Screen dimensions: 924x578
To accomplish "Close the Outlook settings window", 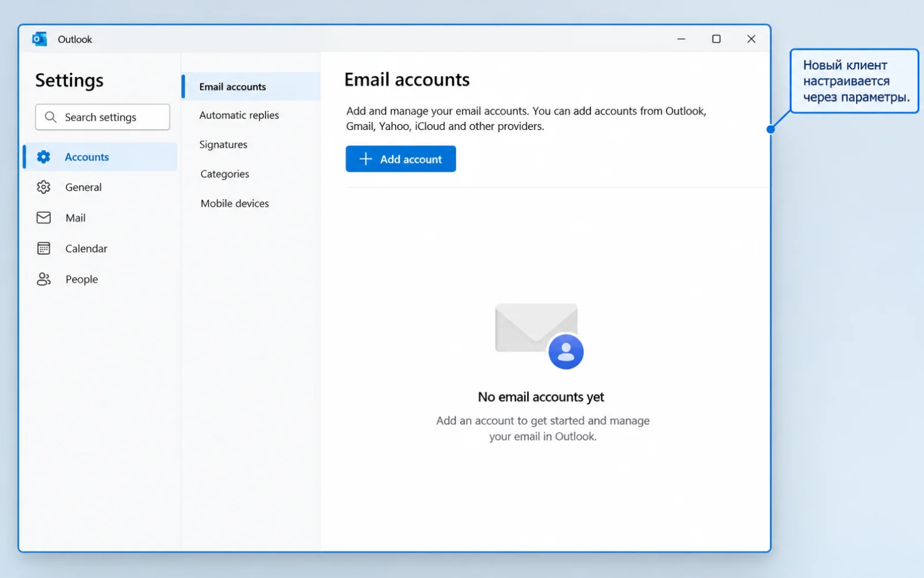I will tap(751, 39).
